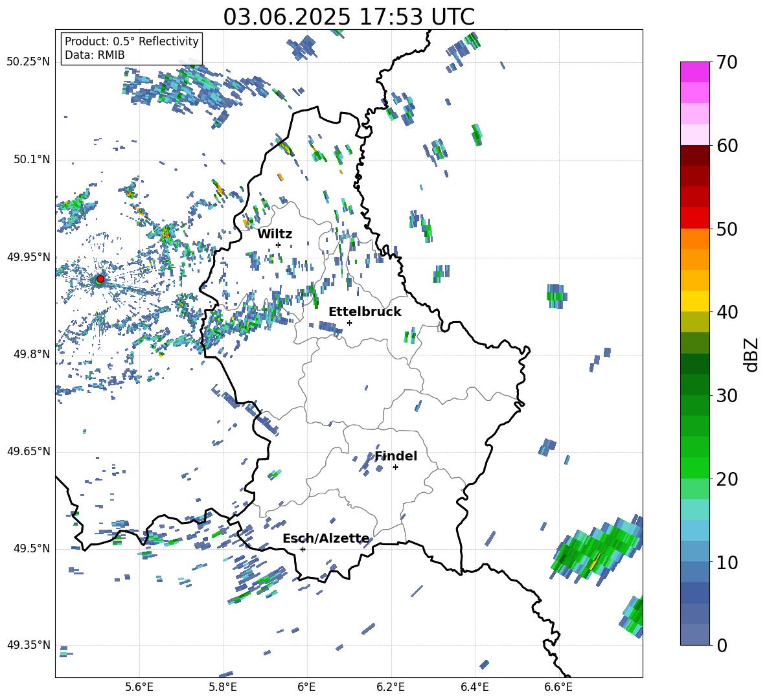Click the Esch/Alzette city label
This screenshot has height=700, width=767.
coord(326,539)
